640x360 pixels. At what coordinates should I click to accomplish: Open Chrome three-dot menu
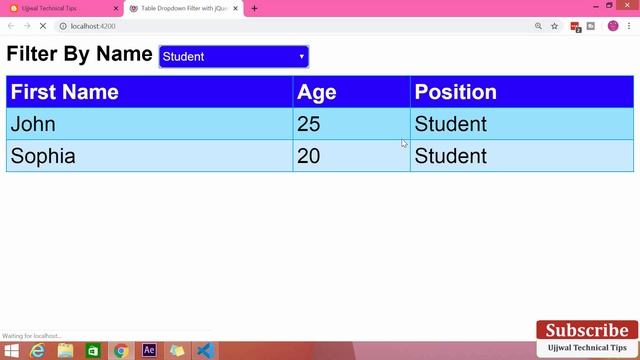pyautogui.click(x=629, y=26)
